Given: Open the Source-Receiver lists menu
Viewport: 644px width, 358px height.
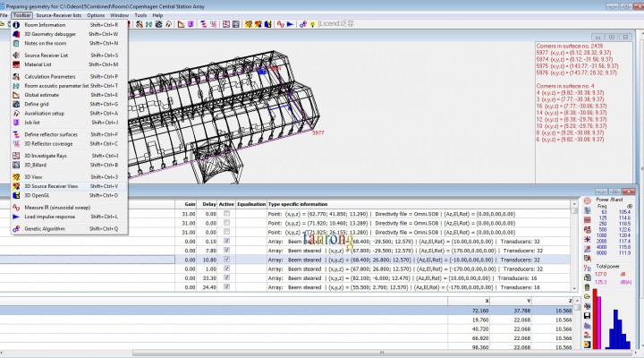Looking at the screenshot, I should (59, 15).
